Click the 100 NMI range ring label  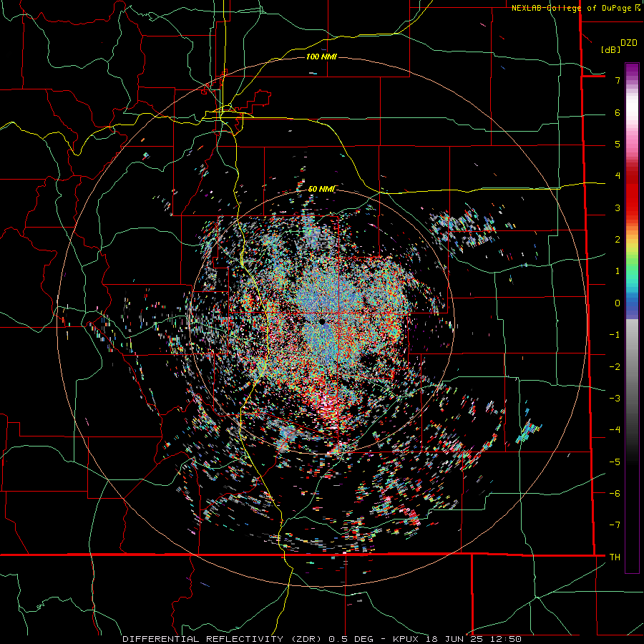(321, 57)
